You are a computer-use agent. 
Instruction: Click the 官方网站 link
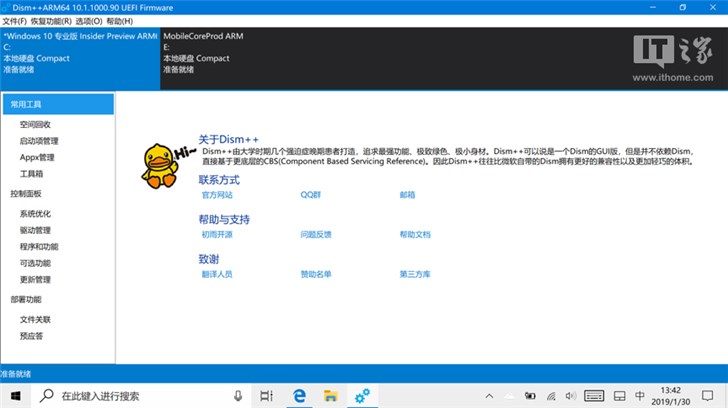point(217,195)
